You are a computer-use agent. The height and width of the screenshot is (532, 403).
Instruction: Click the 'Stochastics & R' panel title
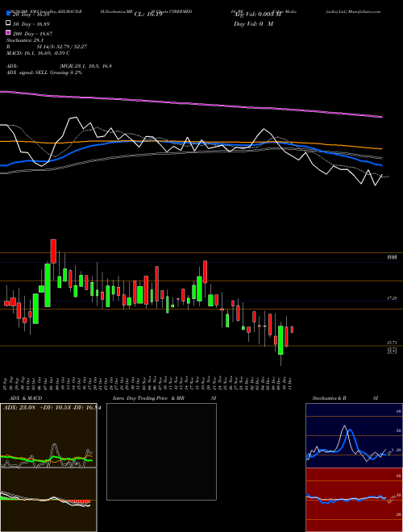(x=330, y=398)
